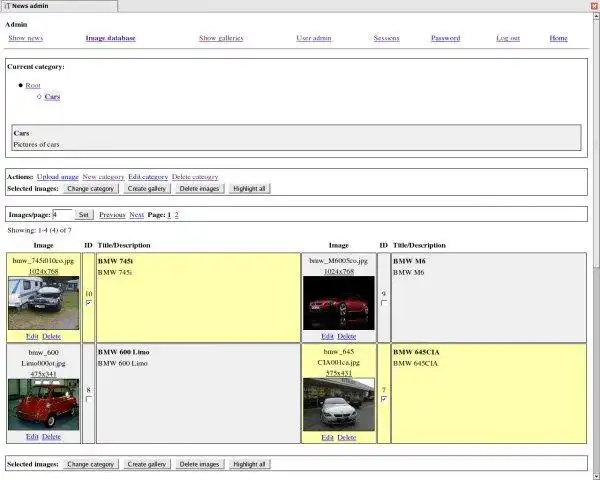Image resolution: width=600 pixels, height=480 pixels.
Task: Open the Edit category action
Action: coord(148,177)
